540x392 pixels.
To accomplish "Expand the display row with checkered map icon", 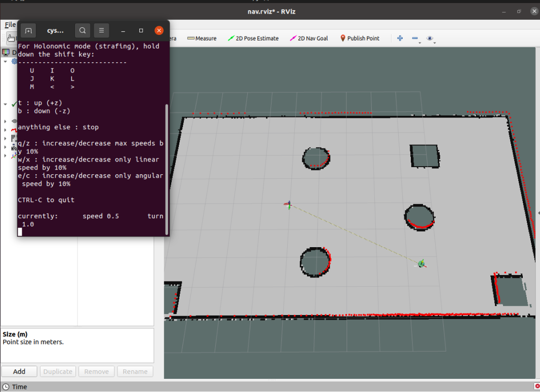I will [x=6, y=138].
